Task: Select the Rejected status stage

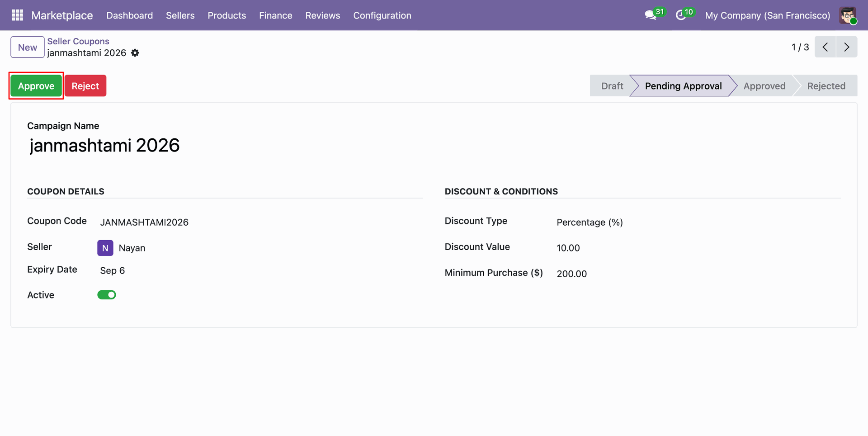Action: tap(826, 86)
